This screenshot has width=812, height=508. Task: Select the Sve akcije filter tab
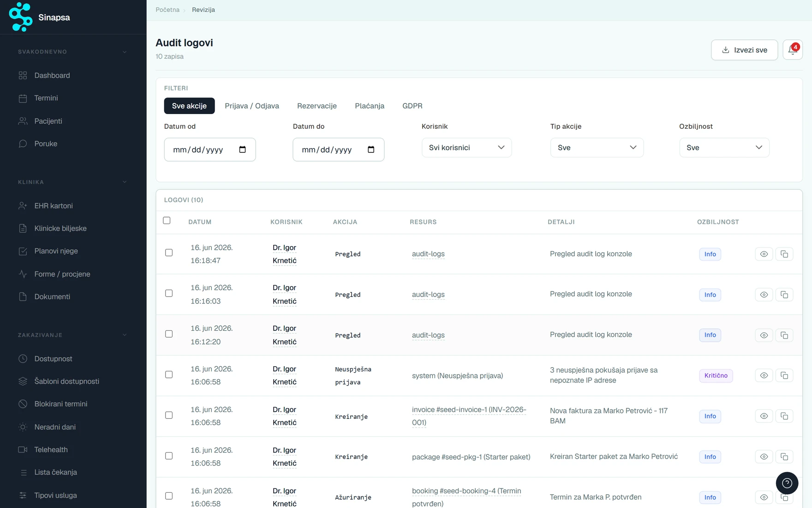coord(189,106)
